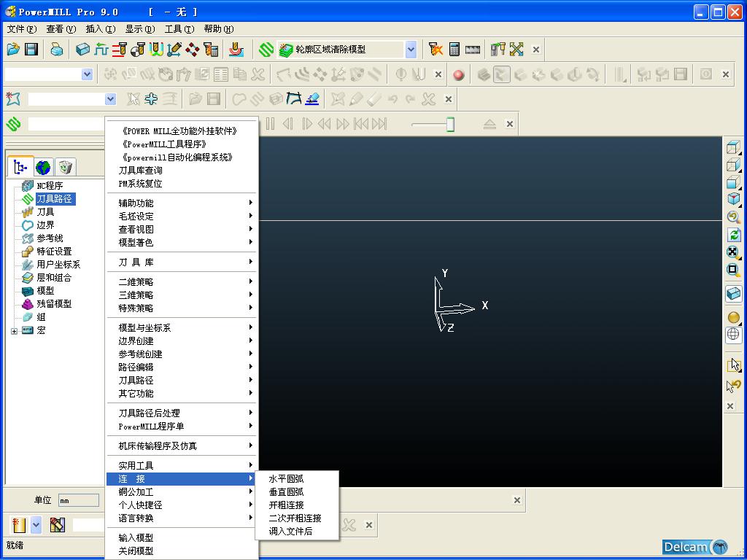Click the gold shaded sphere icon

(734, 317)
